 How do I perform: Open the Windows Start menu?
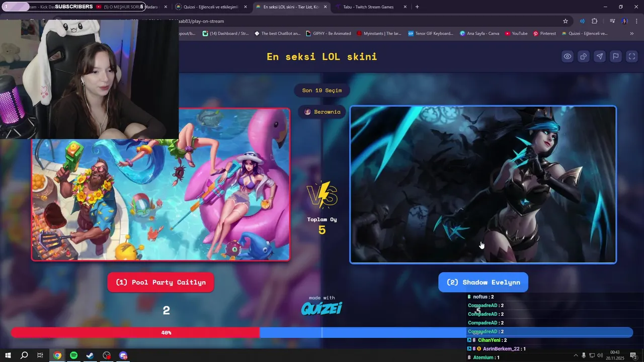(x=8, y=355)
